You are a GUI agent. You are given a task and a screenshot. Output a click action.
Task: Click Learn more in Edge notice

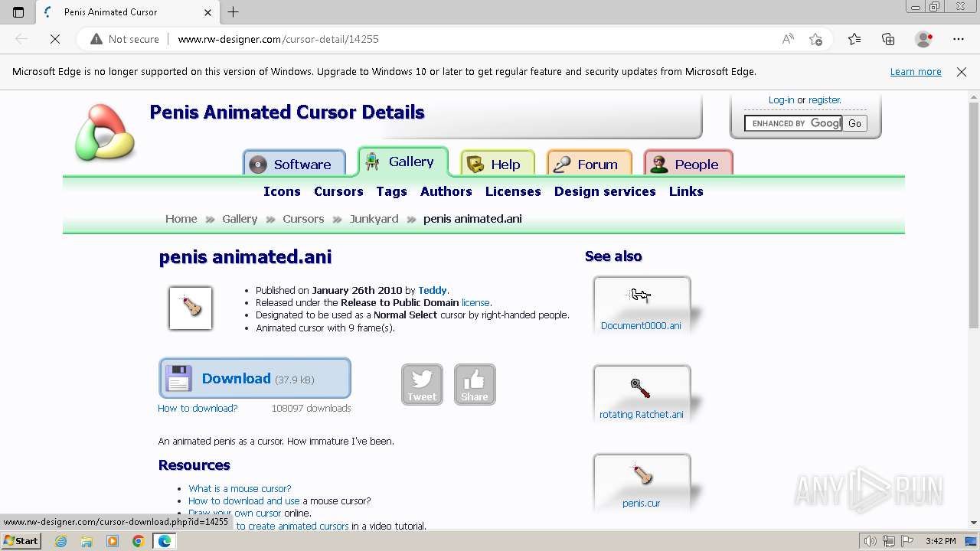tap(916, 72)
